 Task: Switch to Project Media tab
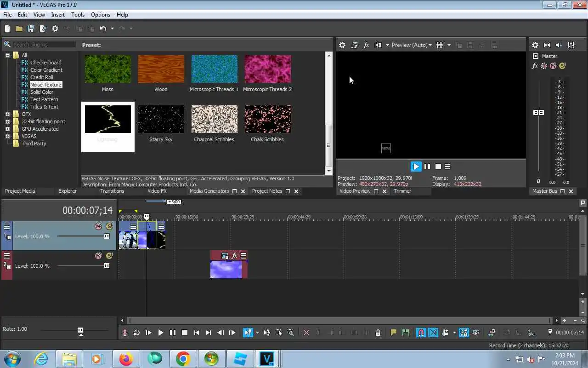[x=20, y=191]
